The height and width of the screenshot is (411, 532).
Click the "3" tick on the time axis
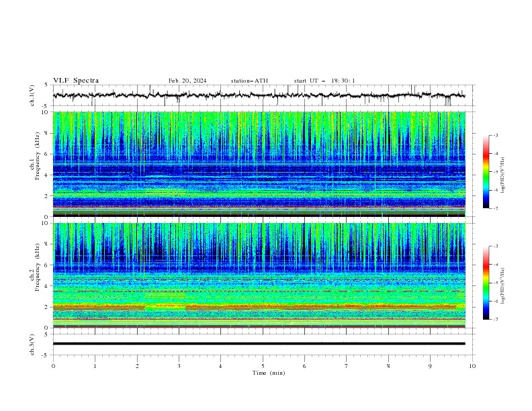click(x=179, y=366)
